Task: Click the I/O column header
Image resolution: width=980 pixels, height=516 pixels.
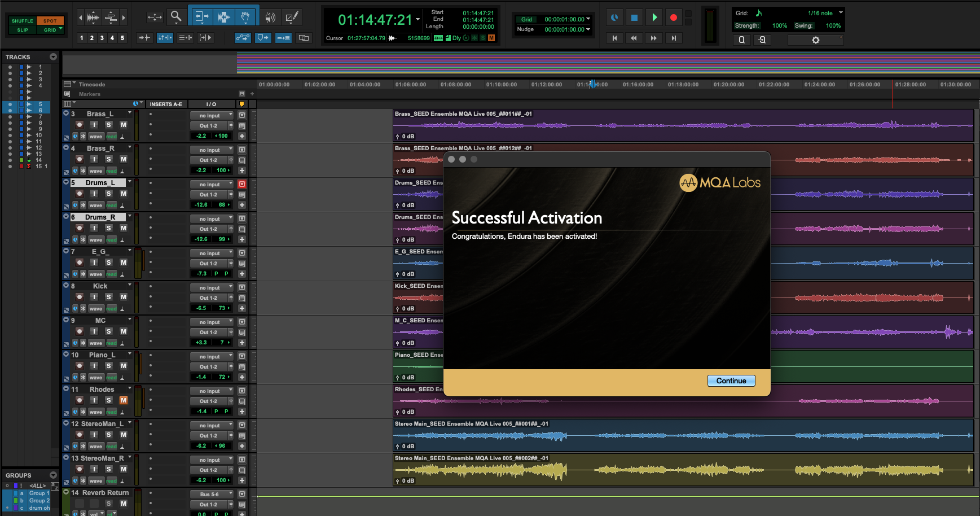Action: (x=211, y=104)
